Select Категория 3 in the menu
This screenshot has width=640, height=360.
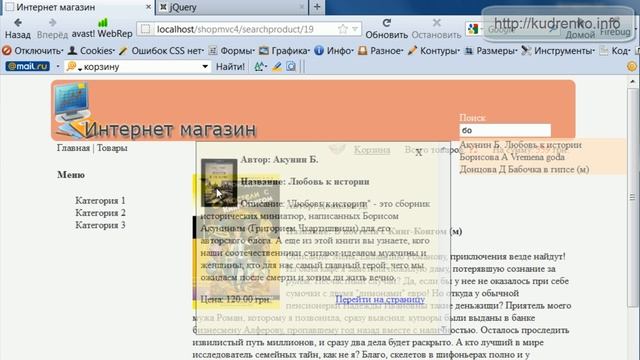click(100, 225)
